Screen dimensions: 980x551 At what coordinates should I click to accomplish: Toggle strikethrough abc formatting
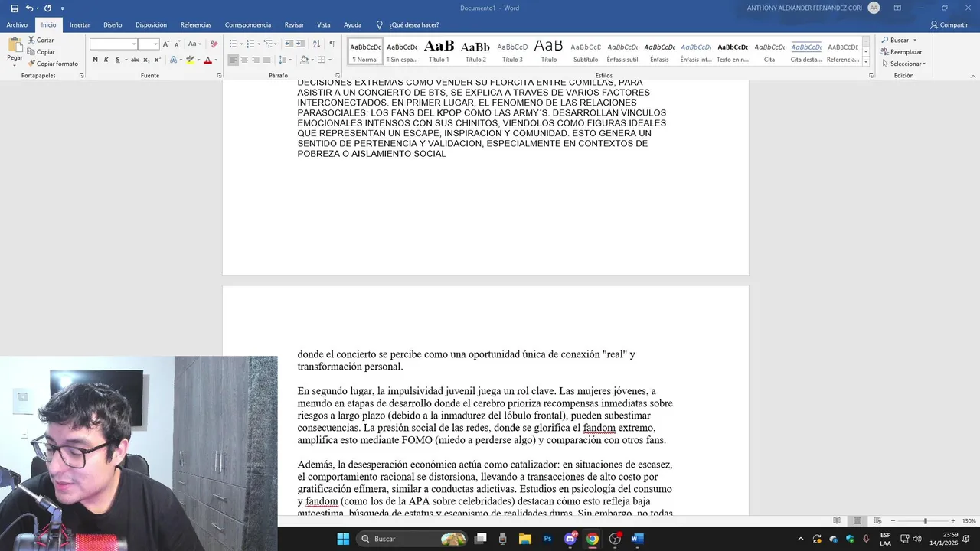[135, 60]
